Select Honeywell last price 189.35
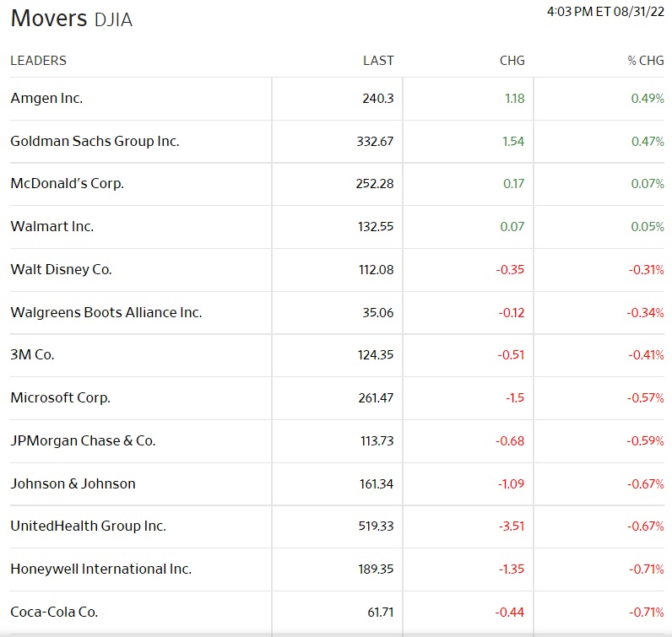Viewport: 672px width, 637px height. point(376,569)
